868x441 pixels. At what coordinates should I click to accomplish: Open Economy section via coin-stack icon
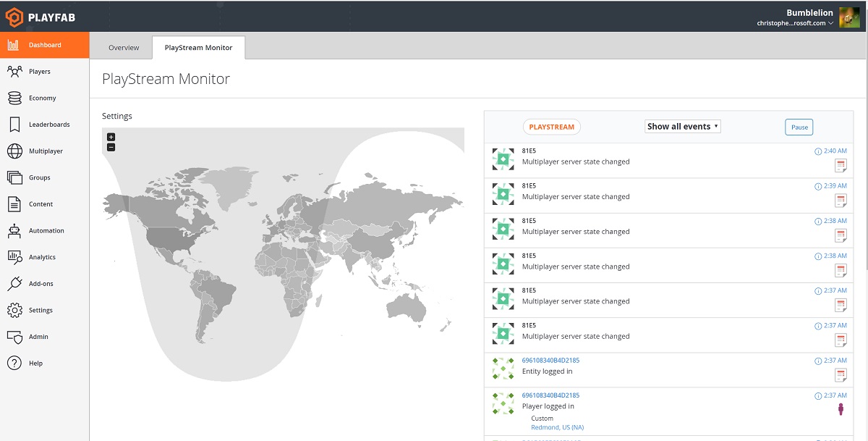tap(14, 98)
